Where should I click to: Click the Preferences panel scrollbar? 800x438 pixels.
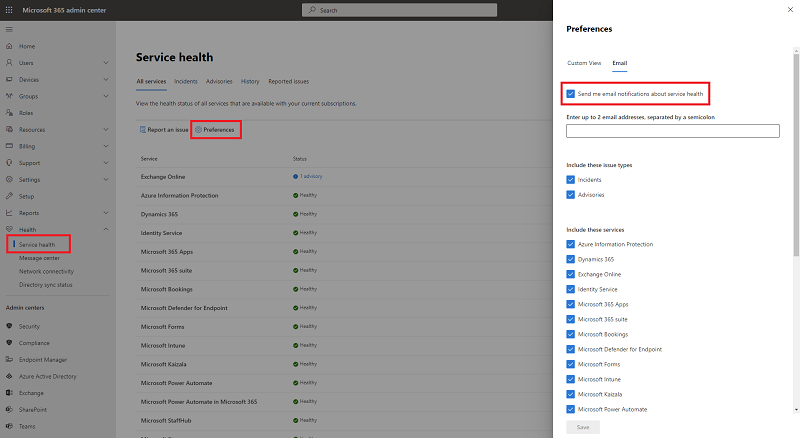796,153
